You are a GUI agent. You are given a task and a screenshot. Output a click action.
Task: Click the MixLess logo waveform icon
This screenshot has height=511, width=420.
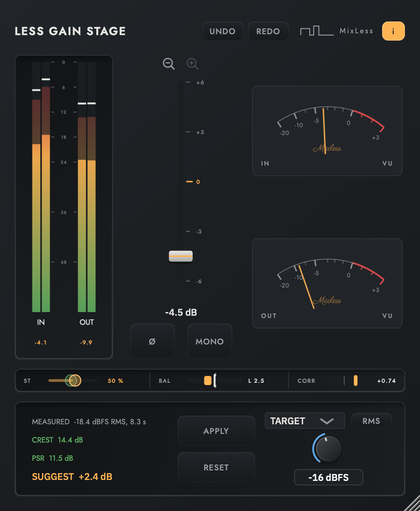pos(317,31)
